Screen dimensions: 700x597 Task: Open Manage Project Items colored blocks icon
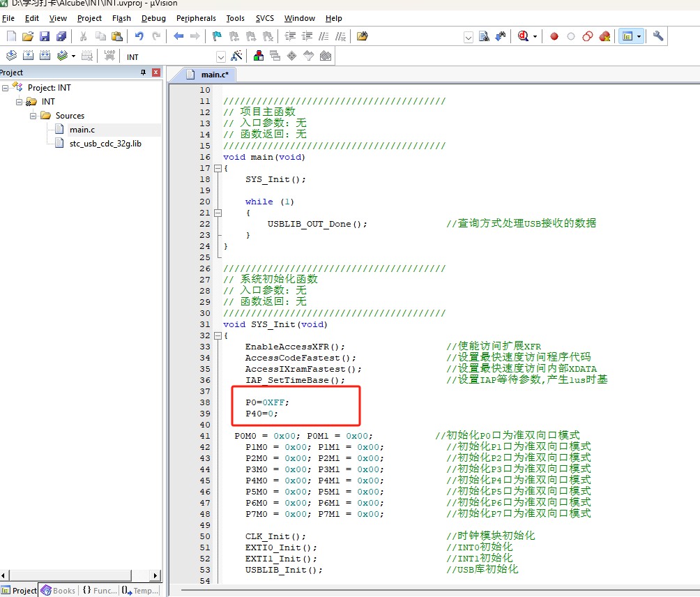click(x=259, y=56)
